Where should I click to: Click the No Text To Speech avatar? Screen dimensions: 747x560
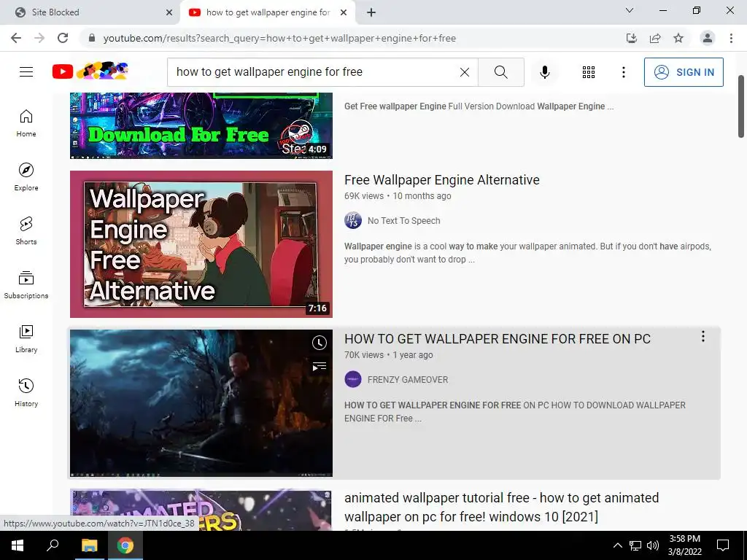(x=353, y=220)
